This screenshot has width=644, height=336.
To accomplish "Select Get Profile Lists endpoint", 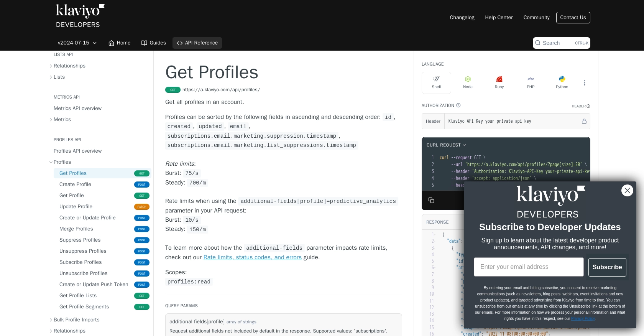I will pos(102,296).
